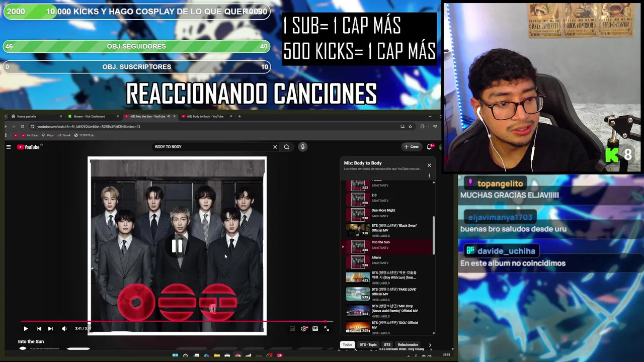Focus the YouTube search field
This screenshot has height=362, width=644.
coord(211,147)
